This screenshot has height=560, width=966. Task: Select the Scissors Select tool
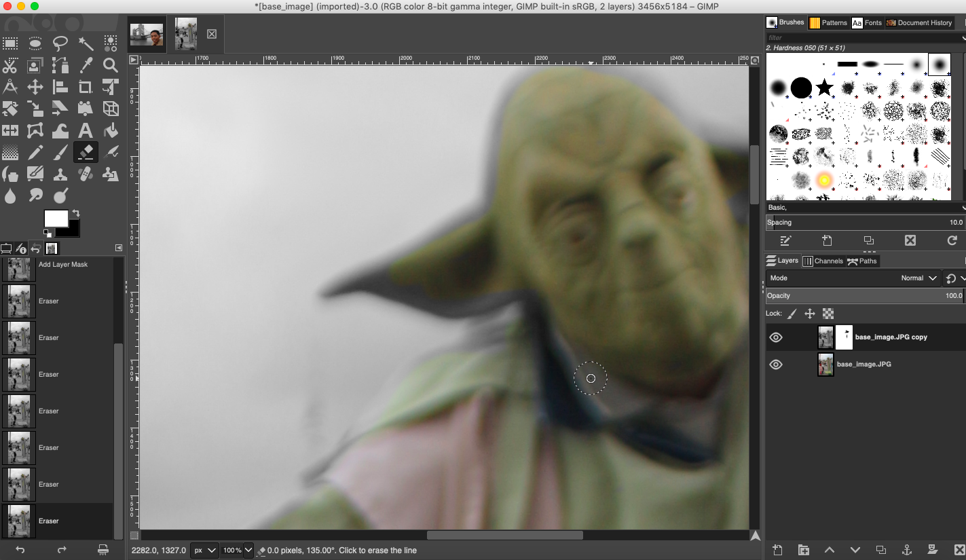[x=10, y=66]
